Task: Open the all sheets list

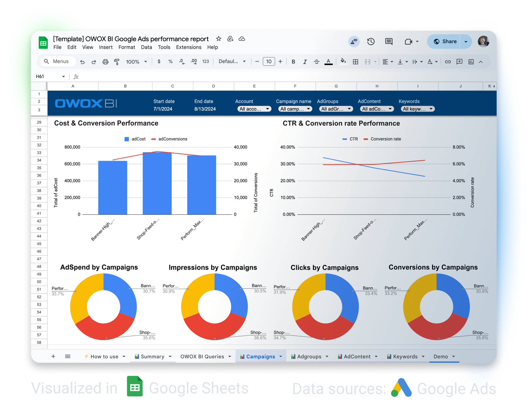Action: point(68,356)
